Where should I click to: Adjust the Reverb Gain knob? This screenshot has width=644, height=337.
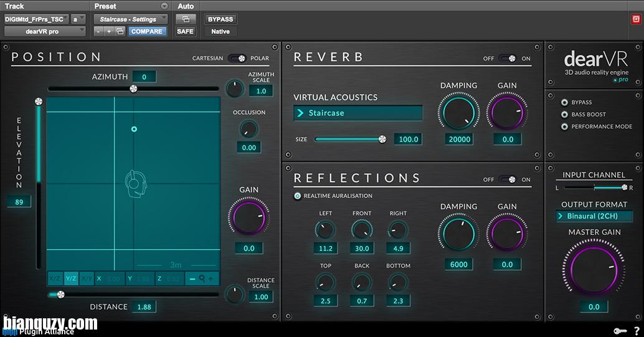(x=507, y=112)
